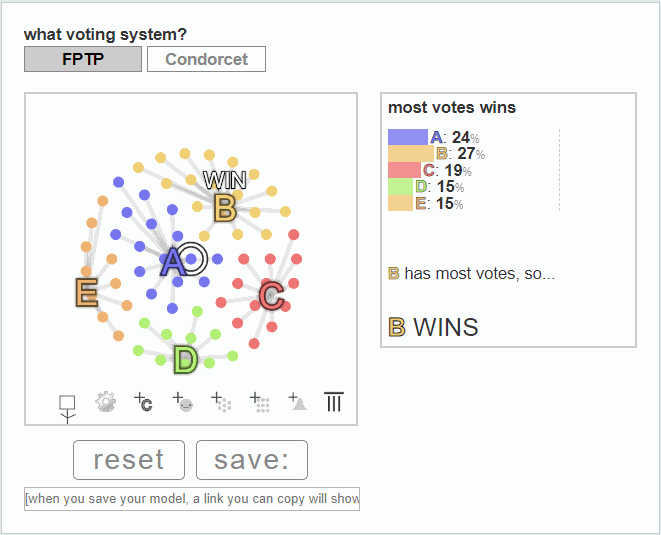
Task: Click the saved model link text field
Action: [x=192, y=499]
